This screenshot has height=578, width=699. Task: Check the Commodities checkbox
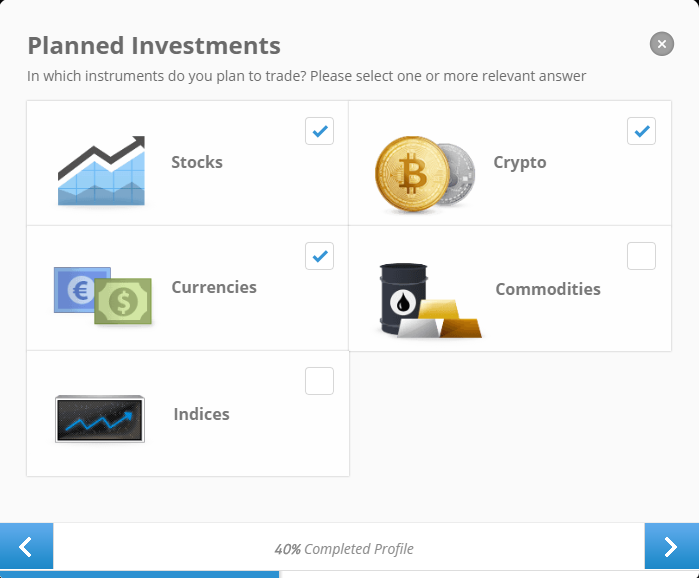641,256
